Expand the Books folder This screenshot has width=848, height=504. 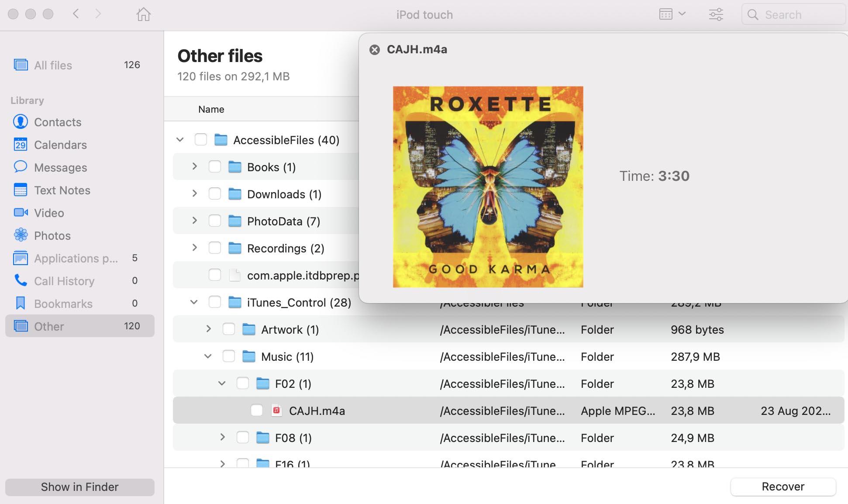[195, 166]
